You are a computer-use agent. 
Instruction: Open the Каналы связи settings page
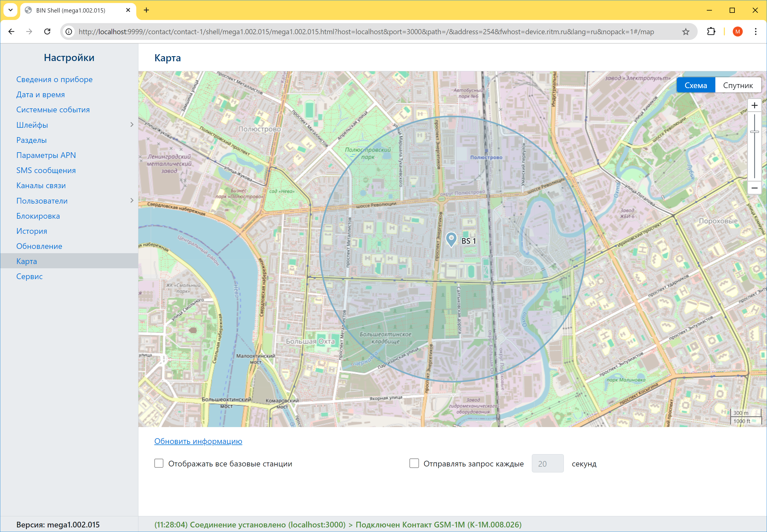coord(41,185)
